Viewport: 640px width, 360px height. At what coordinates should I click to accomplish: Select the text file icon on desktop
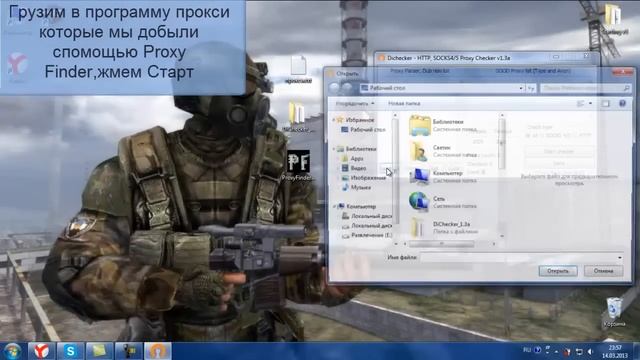tap(298, 70)
